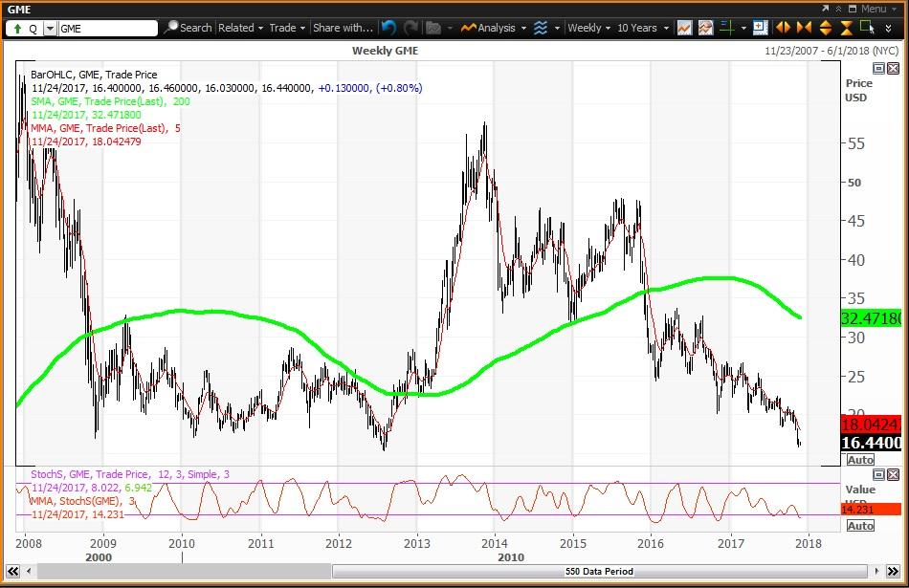Expand the arrow beside the folder icon
This screenshot has width=909, height=588.
450,28
